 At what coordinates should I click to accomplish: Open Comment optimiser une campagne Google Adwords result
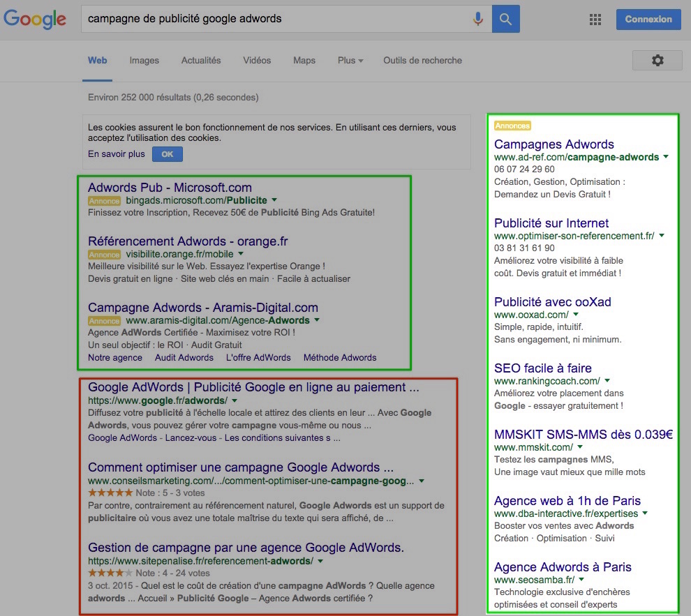click(x=241, y=467)
